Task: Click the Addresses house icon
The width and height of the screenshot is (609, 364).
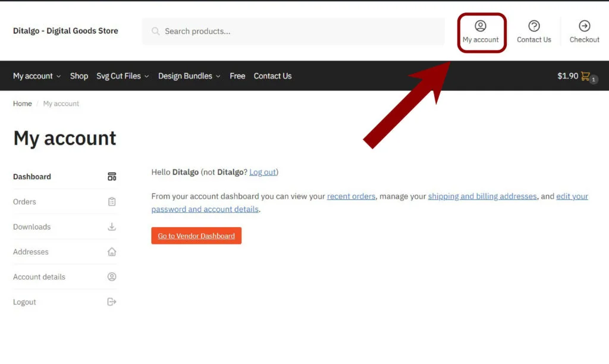Action: [x=112, y=252]
